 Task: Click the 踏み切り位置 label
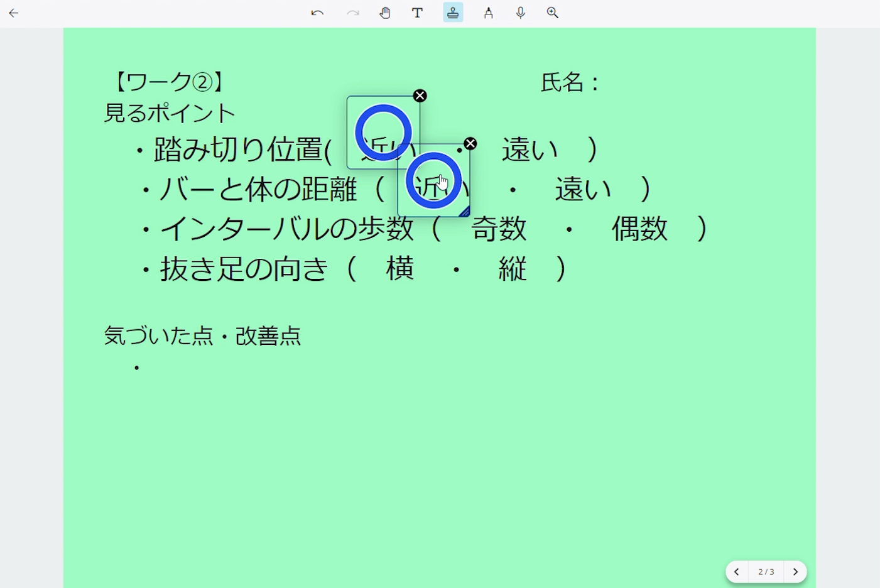(x=238, y=150)
